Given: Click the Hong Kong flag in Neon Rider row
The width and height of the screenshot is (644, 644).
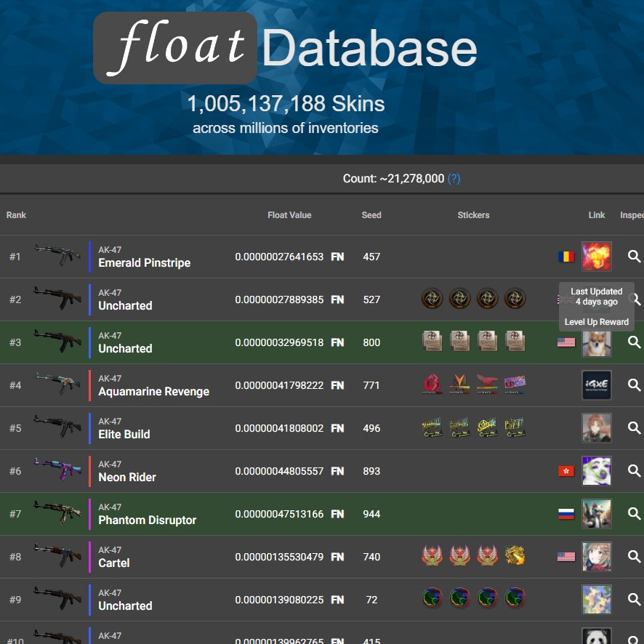Looking at the screenshot, I should [x=566, y=471].
